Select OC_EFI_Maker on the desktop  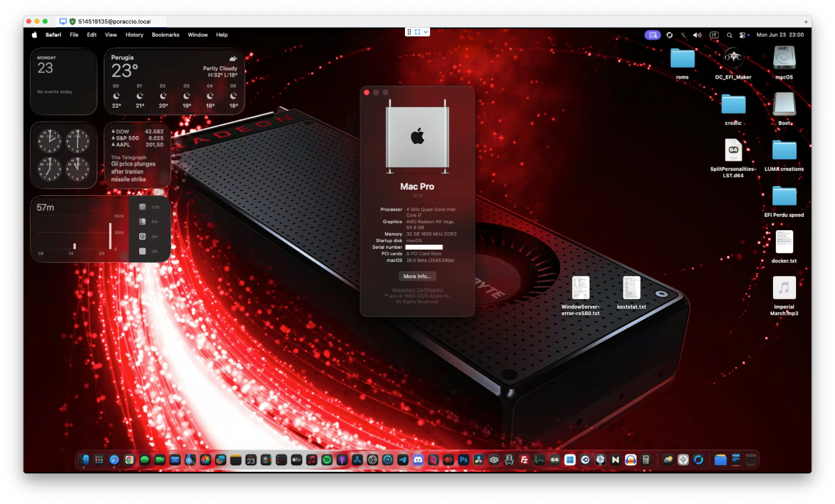pyautogui.click(x=733, y=63)
